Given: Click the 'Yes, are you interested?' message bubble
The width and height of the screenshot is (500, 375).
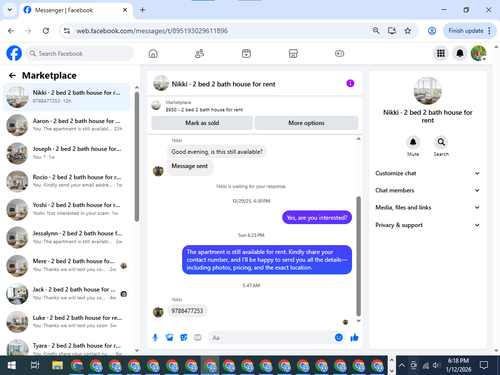Looking at the screenshot, I should (x=317, y=217).
